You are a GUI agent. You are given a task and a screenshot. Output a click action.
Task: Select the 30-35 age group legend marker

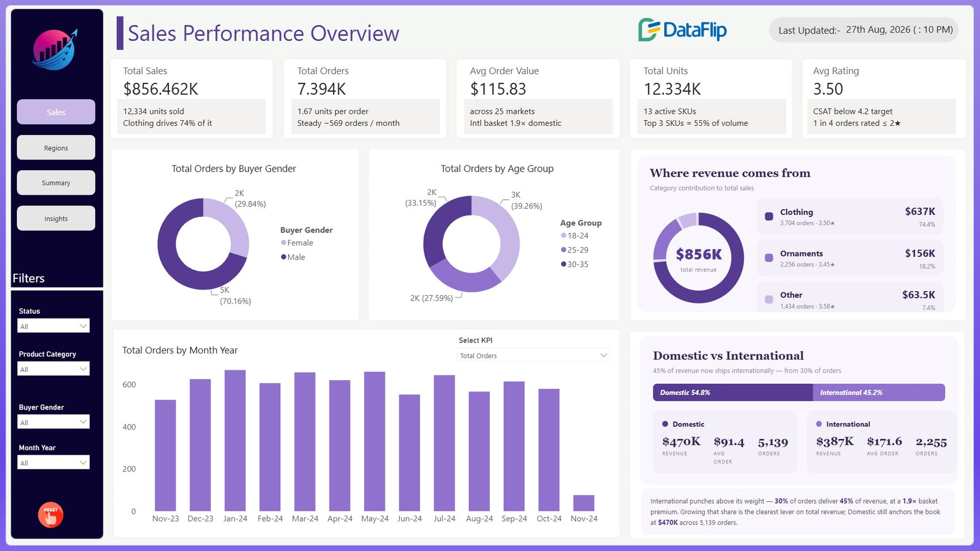click(563, 264)
